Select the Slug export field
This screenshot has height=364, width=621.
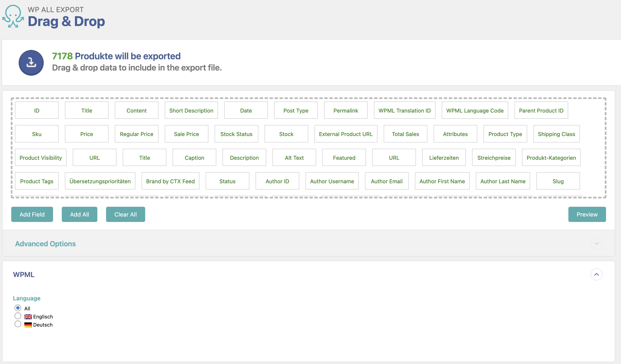[558, 181]
